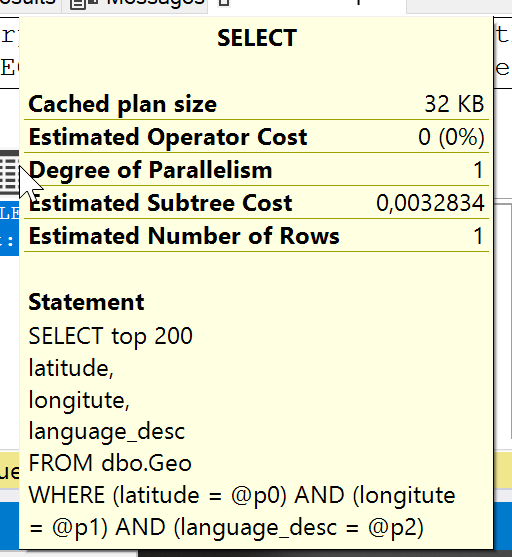Click the 'SELECT top 200' statement line

click(111, 336)
